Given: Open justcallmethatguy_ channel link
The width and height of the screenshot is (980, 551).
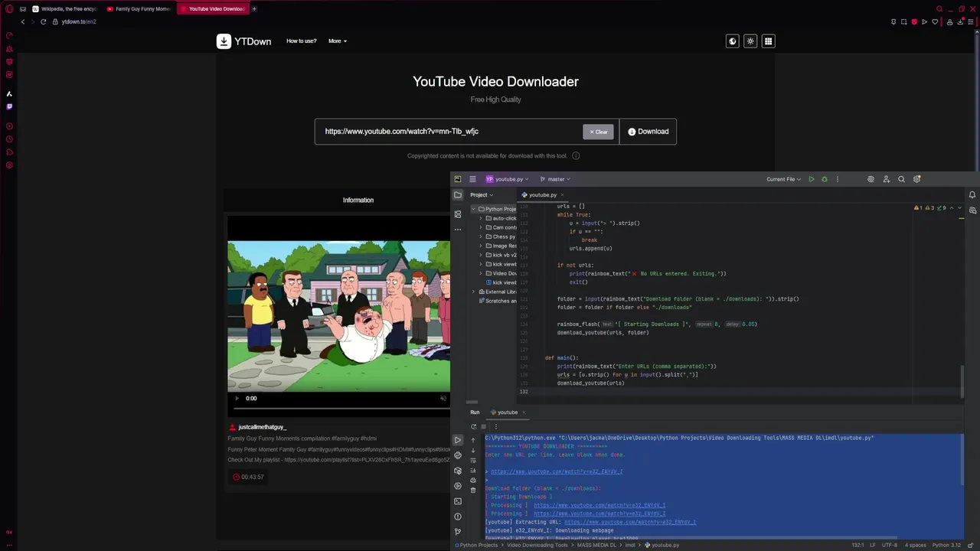Looking at the screenshot, I should point(262,427).
